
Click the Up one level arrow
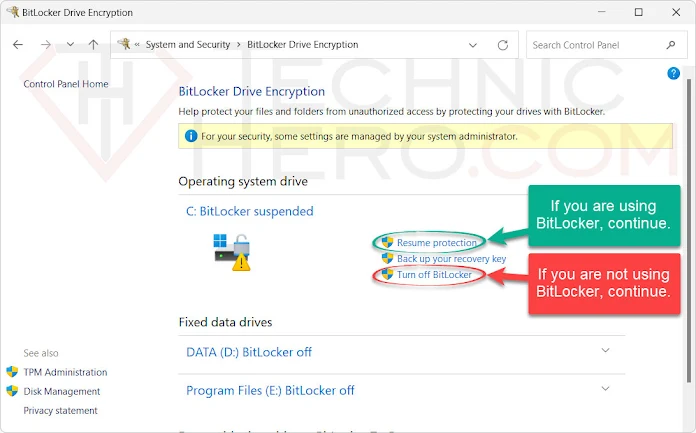[93, 45]
